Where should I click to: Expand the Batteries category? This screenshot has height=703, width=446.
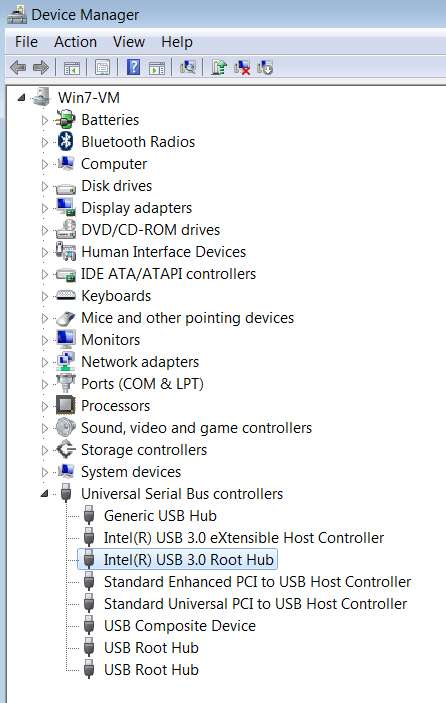point(44,120)
